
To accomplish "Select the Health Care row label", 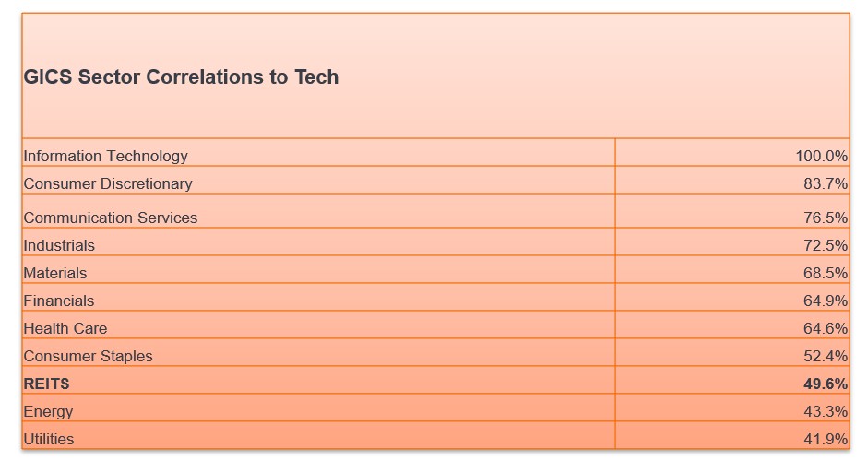I will coord(65,328).
